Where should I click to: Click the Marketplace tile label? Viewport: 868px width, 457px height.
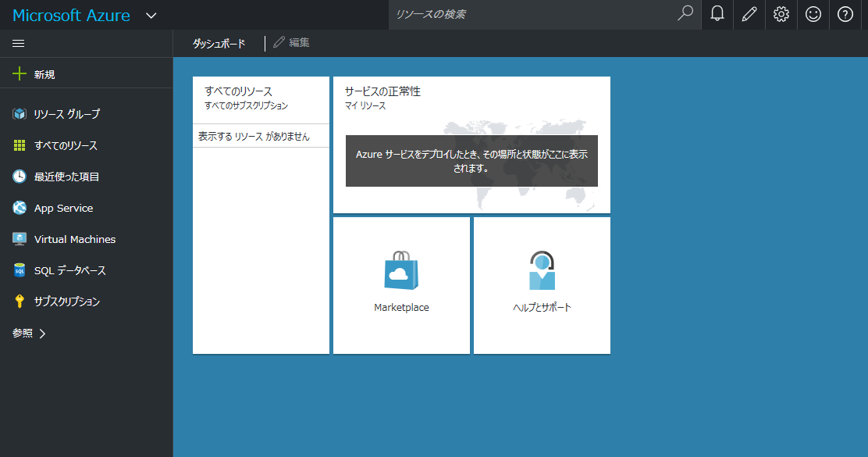(401, 308)
